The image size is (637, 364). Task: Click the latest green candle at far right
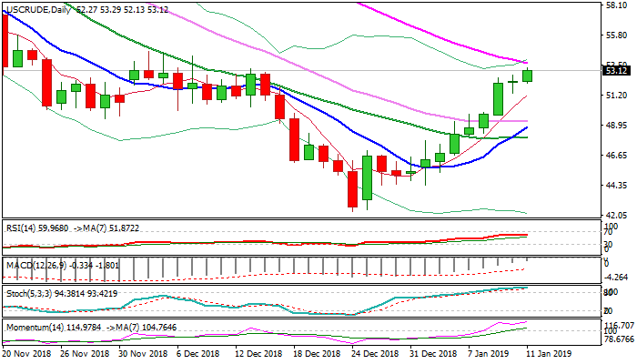[527, 76]
